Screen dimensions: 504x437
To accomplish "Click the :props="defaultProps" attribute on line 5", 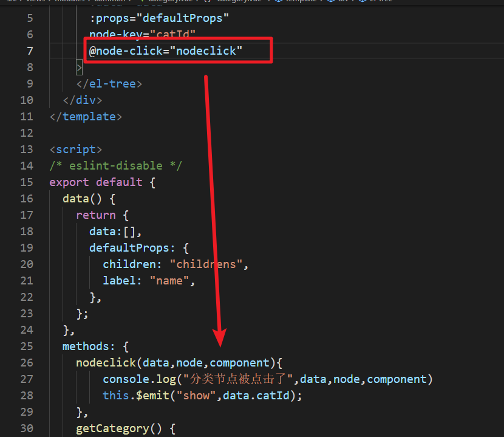I will coord(159,18).
